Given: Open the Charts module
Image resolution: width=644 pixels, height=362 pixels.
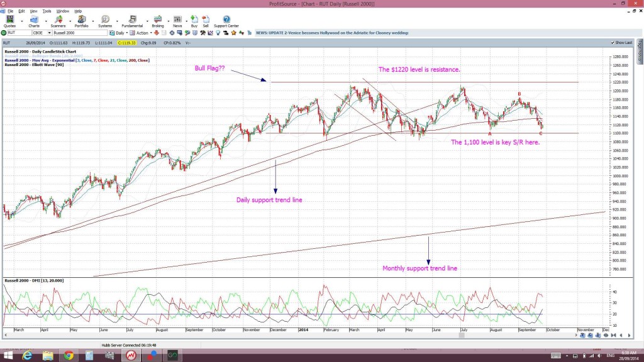Looking at the screenshot, I should tap(34, 21).
